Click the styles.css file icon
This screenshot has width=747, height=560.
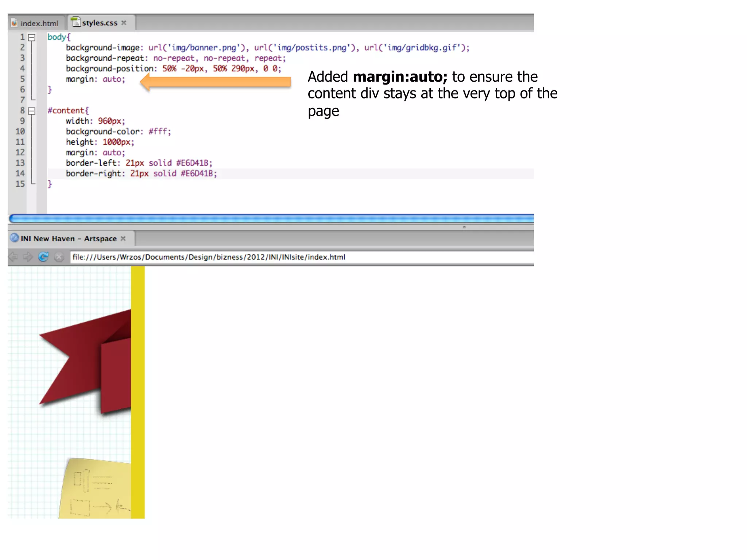[x=76, y=22]
